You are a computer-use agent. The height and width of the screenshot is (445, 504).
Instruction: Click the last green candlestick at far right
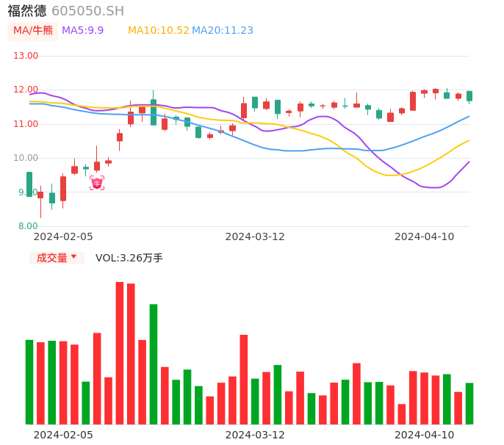(x=469, y=96)
